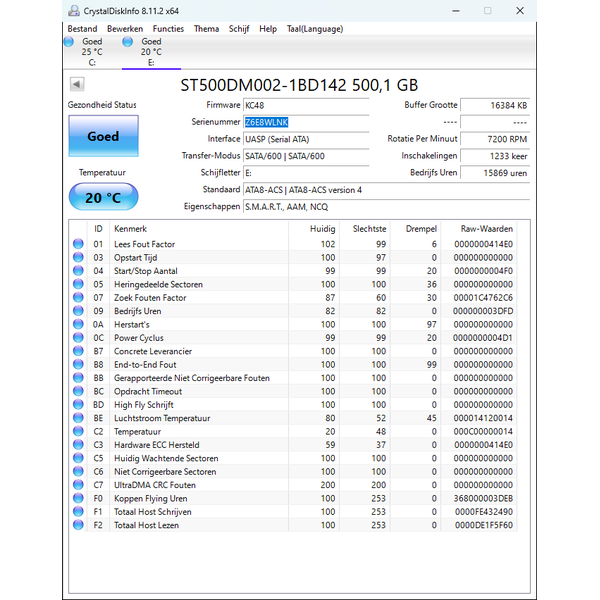Click the Drempel column header

416,229
